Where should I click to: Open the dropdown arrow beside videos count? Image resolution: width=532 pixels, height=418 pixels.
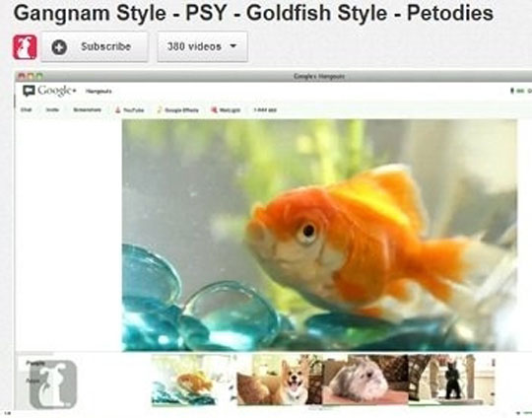pyautogui.click(x=233, y=45)
